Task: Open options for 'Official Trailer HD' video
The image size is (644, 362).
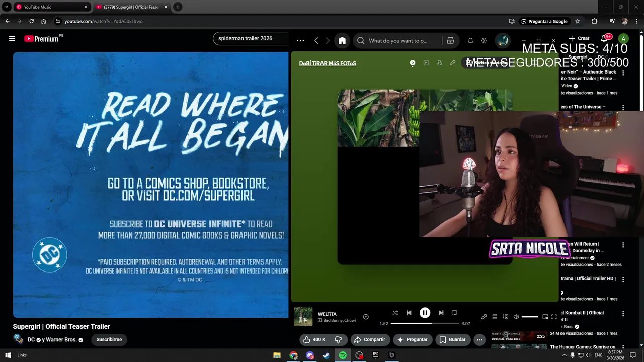Action: pyautogui.click(x=623, y=279)
